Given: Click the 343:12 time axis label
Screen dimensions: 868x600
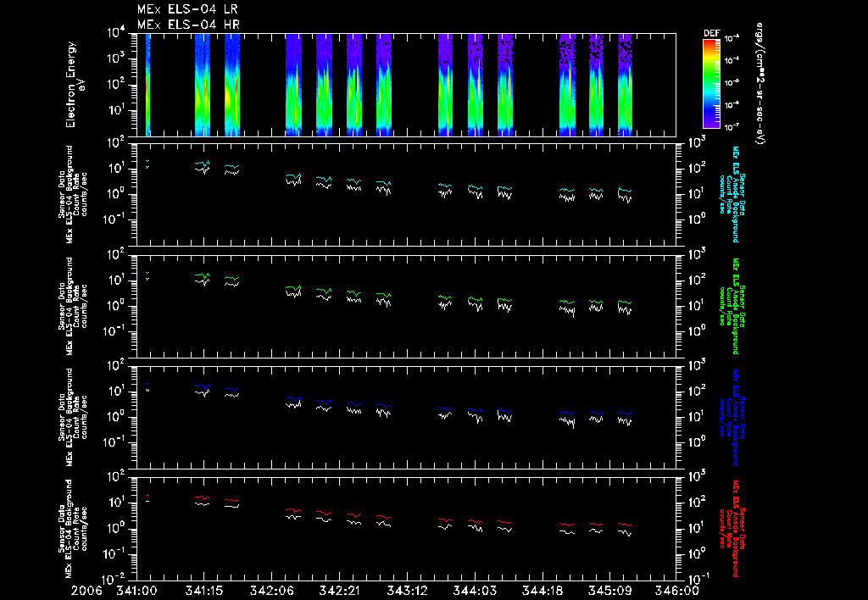Looking at the screenshot, I should 406,591.
